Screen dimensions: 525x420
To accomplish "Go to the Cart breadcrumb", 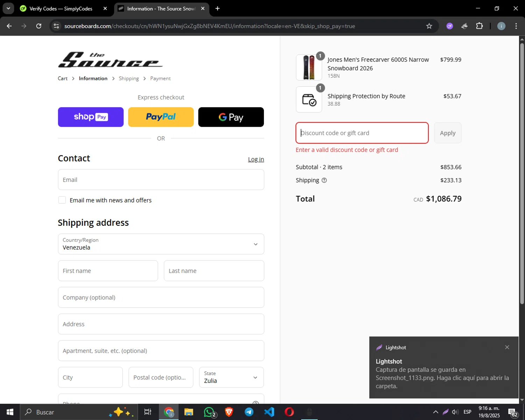I will [63, 78].
